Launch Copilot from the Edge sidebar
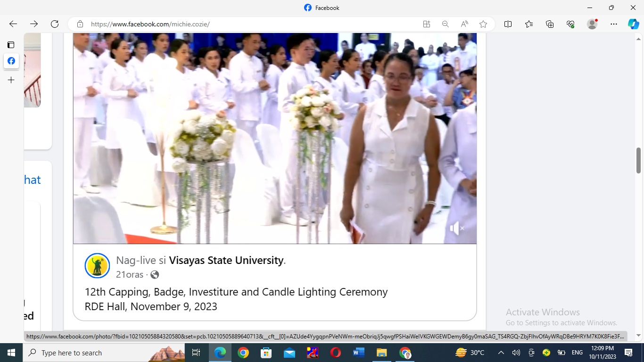The width and height of the screenshot is (644, 362). pos(633,24)
